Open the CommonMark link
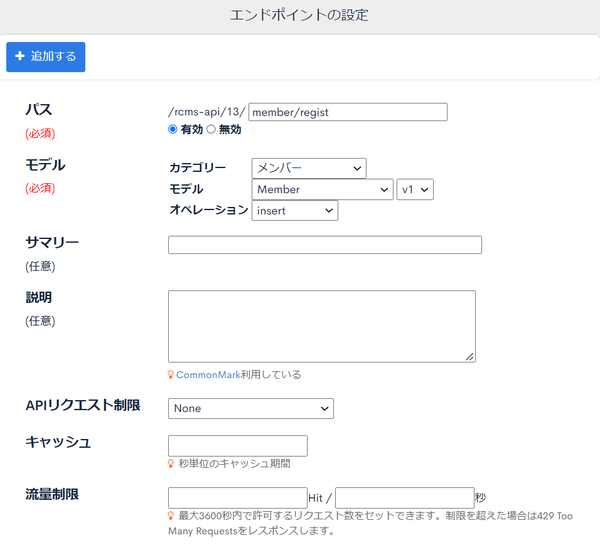The height and width of the screenshot is (550, 600). tap(208, 375)
